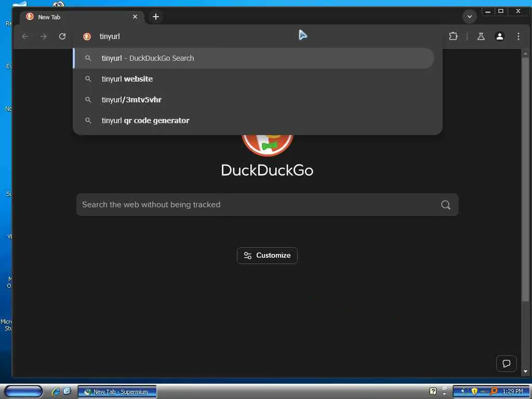Click the page scrollbar up arrow

525,54
